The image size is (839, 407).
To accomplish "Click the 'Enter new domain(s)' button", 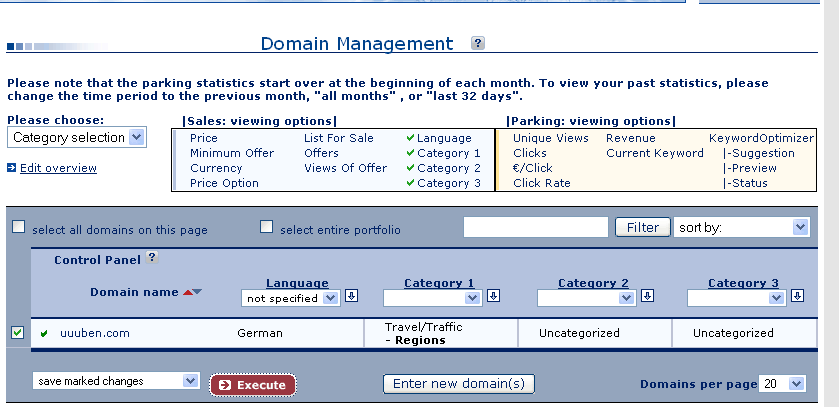I will (458, 384).
